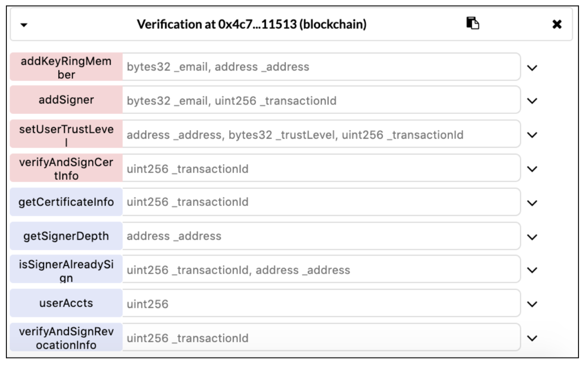588x365 pixels.
Task: Click the getSignerDepth address input field
Action: coord(321,236)
